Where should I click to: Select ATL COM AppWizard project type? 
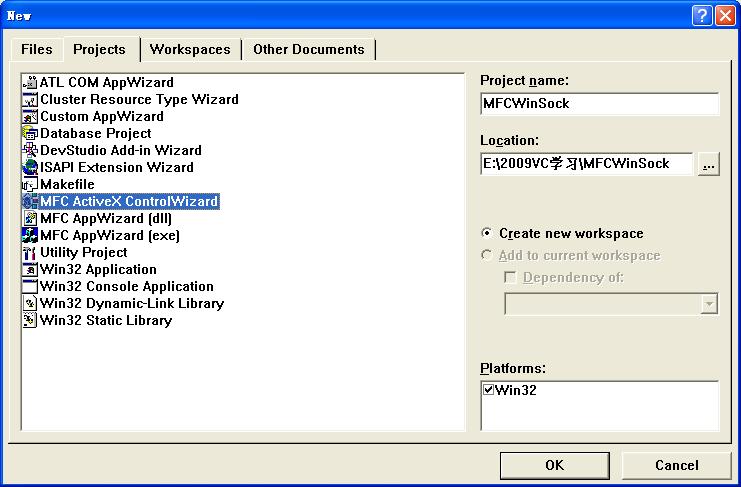tap(107, 82)
